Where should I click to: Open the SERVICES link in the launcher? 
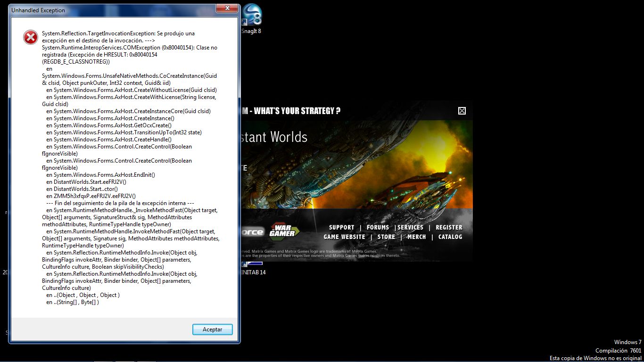click(411, 227)
